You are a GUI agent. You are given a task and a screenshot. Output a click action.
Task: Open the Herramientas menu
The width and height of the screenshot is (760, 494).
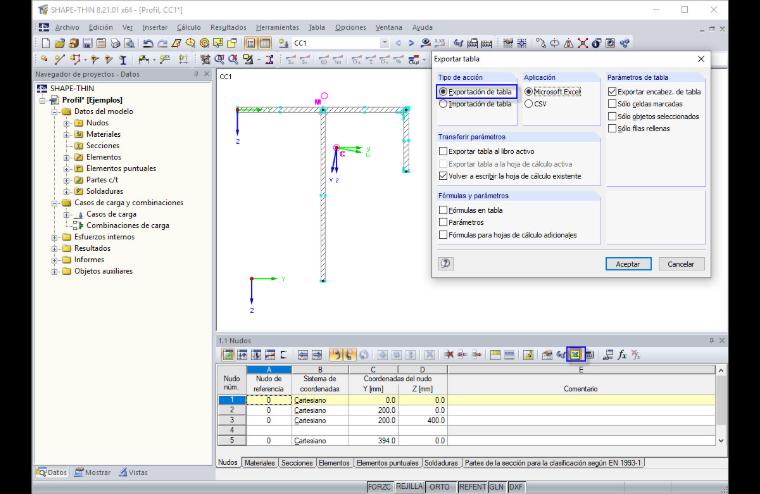[277, 28]
